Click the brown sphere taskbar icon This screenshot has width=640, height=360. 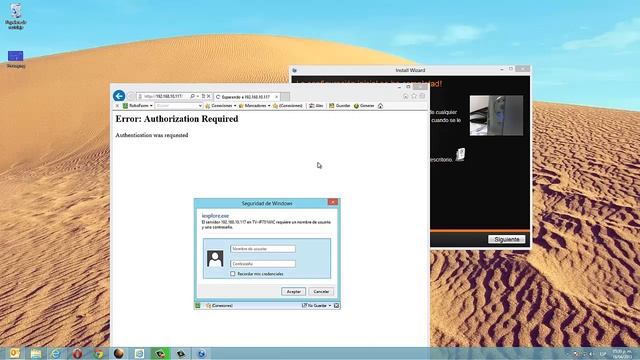(x=119, y=353)
